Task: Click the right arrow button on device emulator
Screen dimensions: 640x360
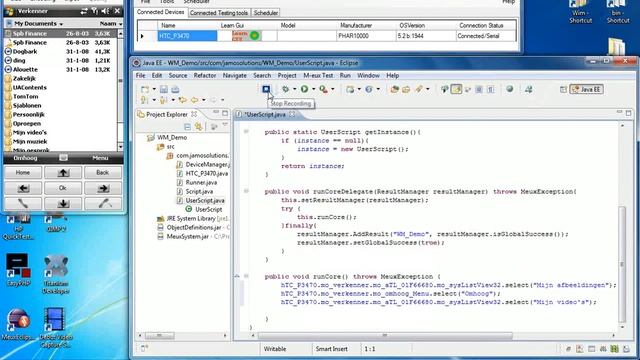Action: pos(103,188)
